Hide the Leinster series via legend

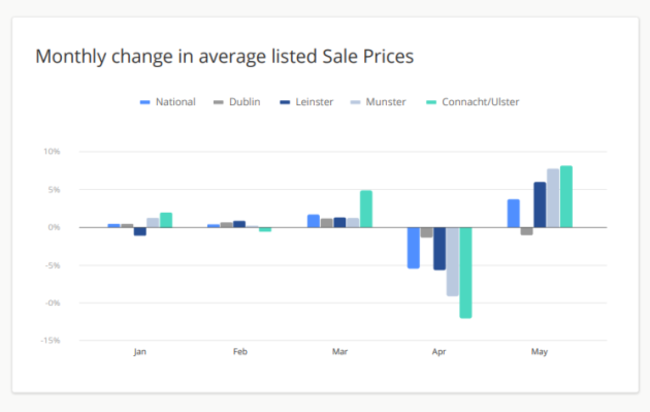coord(306,102)
